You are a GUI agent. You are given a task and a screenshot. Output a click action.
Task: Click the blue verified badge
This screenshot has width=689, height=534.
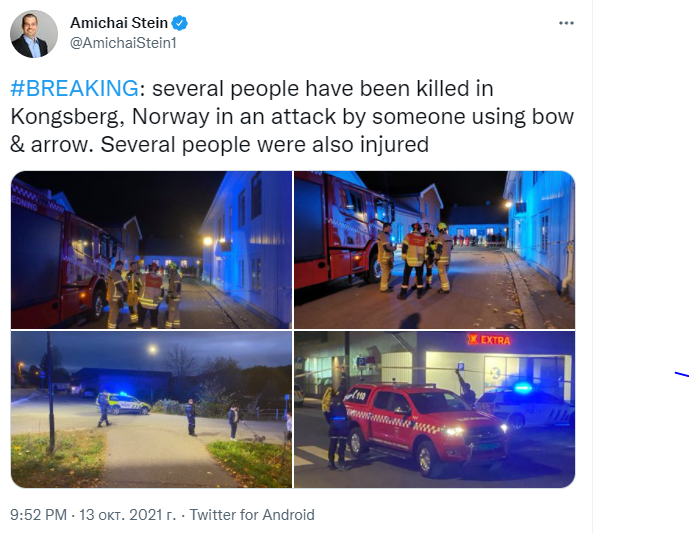[x=180, y=23]
